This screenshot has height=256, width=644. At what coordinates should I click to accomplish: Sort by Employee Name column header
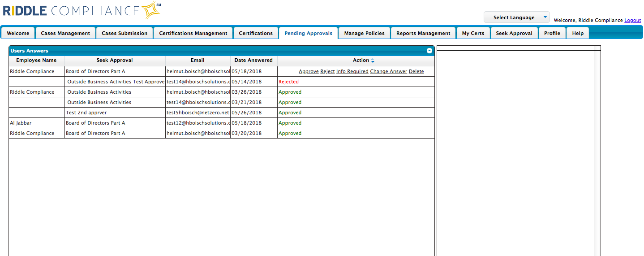[37, 61]
